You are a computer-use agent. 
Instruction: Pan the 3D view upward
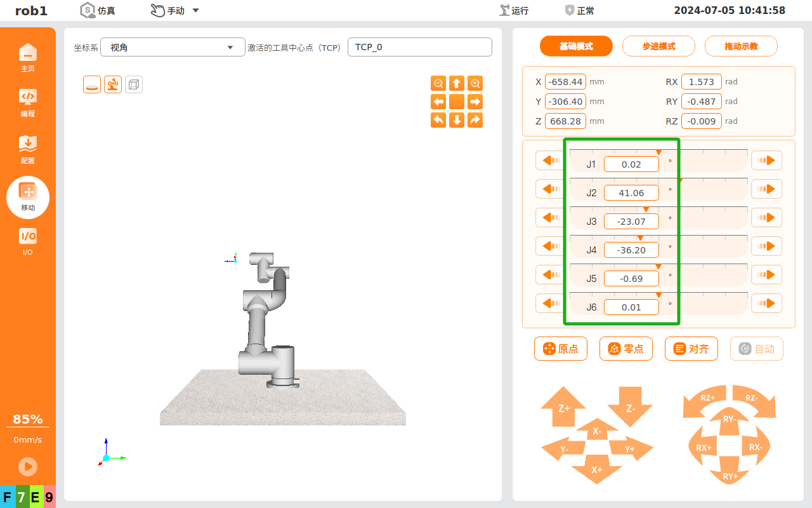457,83
